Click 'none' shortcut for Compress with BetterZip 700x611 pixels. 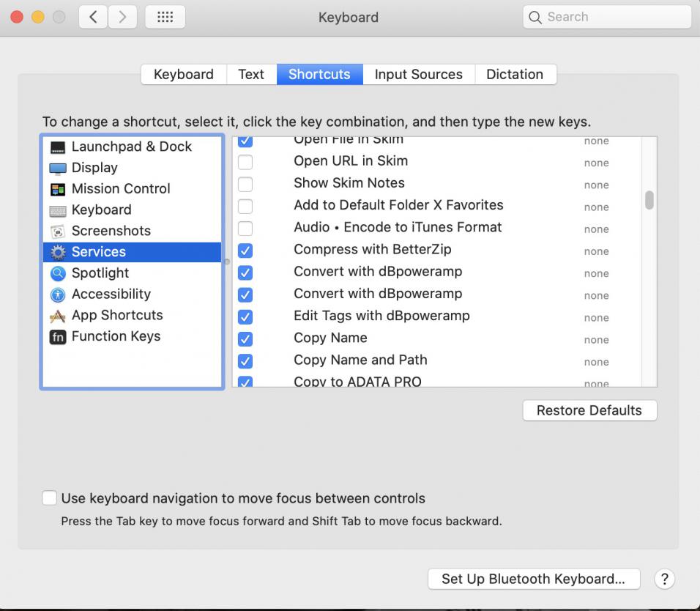click(x=597, y=251)
